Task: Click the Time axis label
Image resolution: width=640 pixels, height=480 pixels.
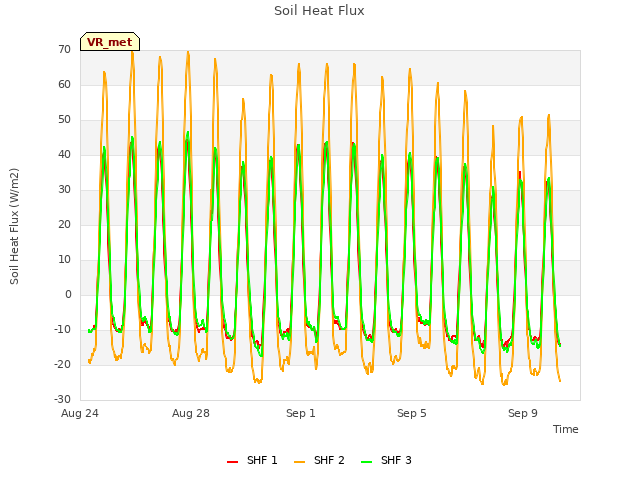Action: click(566, 429)
